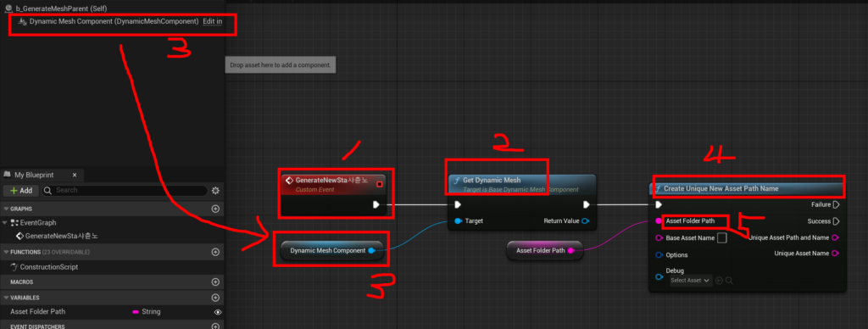Click the settings gear beside the search box
The image size is (868, 329).
click(215, 191)
